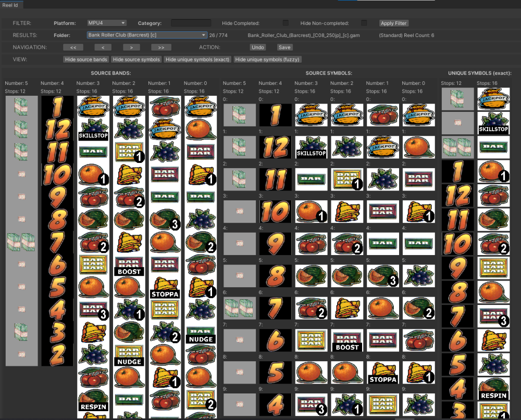Viewport: 521px width, 420px height.
Task: Check the Hide Non-completed filter option
Action: pos(364,23)
